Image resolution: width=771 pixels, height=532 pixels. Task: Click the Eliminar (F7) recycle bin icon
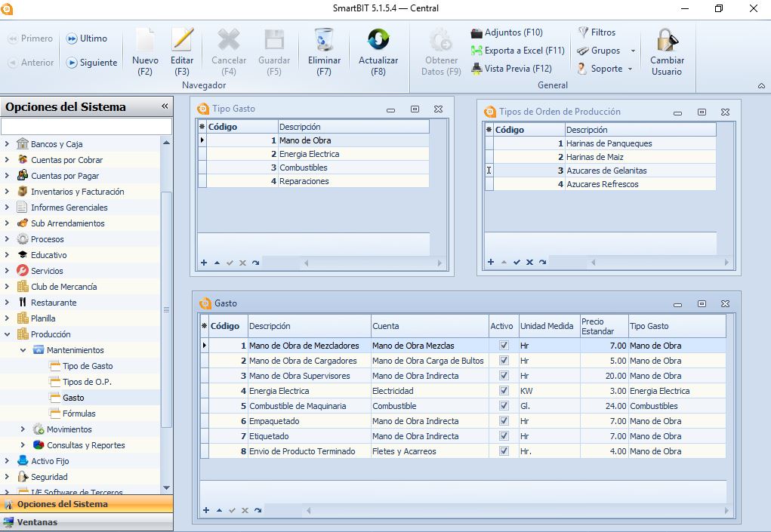click(324, 40)
